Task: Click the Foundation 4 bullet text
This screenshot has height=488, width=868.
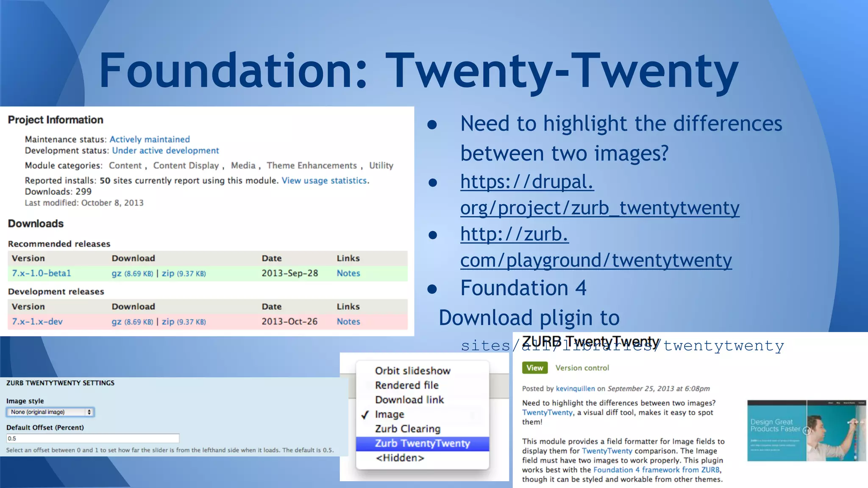Action: coord(523,288)
